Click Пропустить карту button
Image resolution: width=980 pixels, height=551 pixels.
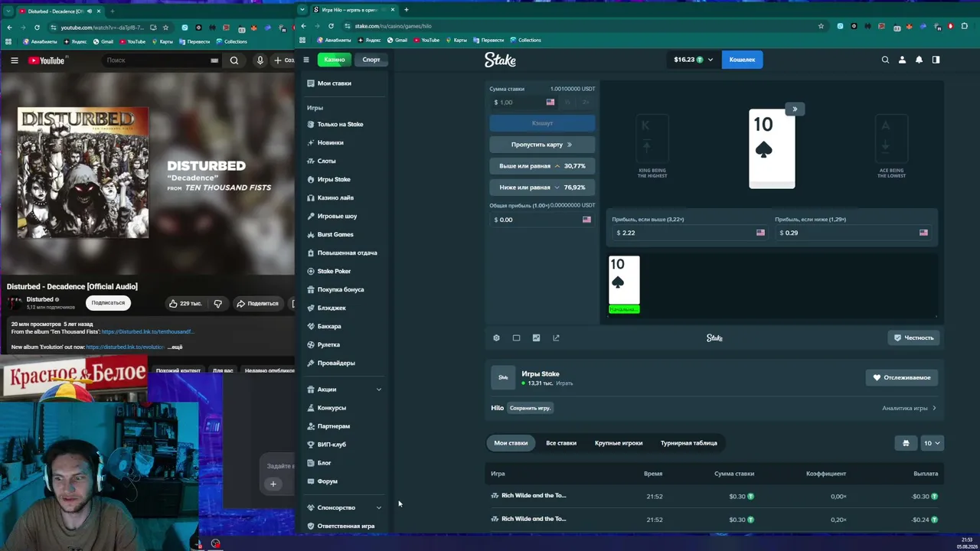tap(542, 145)
